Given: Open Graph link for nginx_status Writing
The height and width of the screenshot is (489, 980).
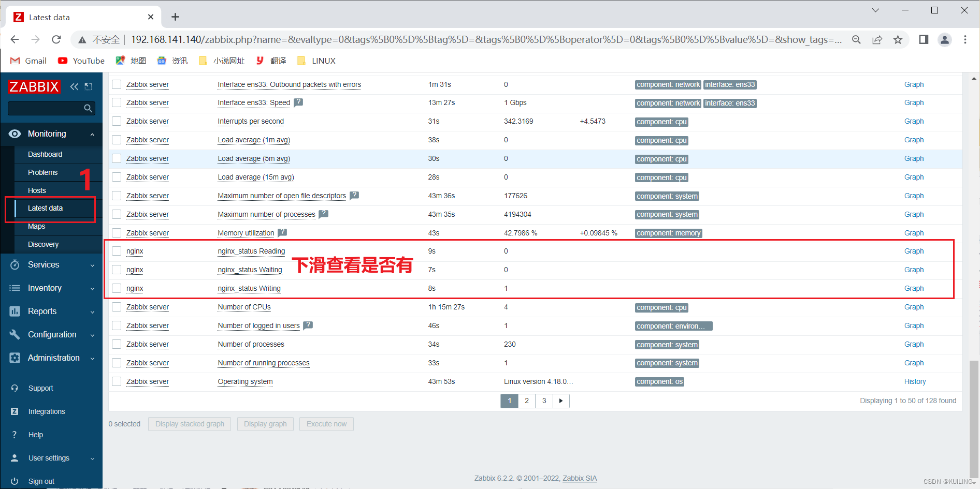Looking at the screenshot, I should pyautogui.click(x=914, y=288).
